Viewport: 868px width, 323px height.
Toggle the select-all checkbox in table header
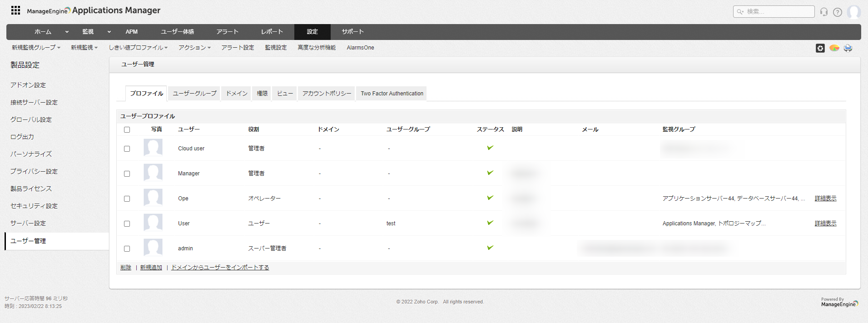(127, 129)
